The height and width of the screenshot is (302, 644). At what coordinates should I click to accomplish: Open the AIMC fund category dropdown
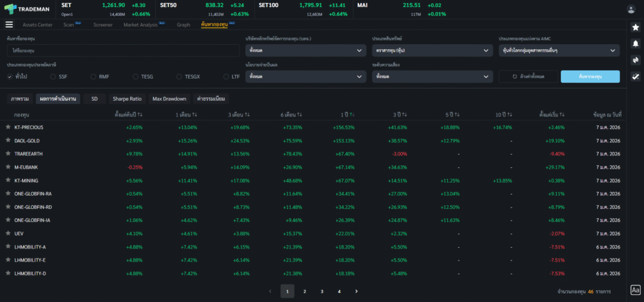click(x=559, y=50)
